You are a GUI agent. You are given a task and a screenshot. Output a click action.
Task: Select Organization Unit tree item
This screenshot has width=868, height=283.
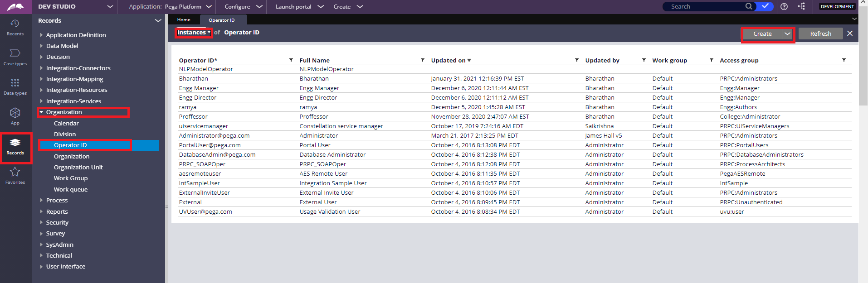(78, 167)
